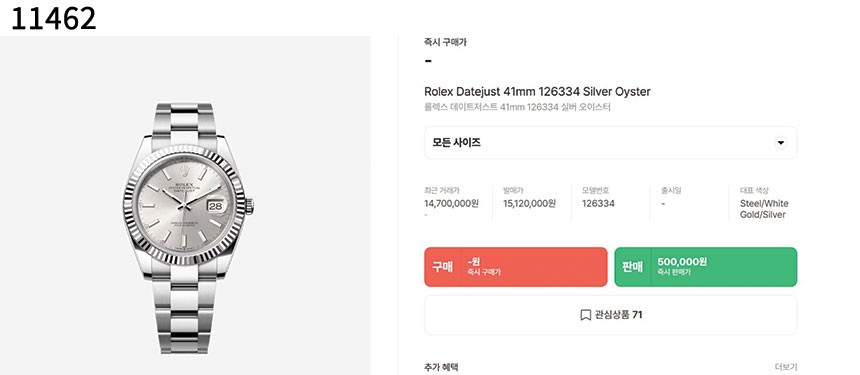Viewport: 860px width, 375px height.
Task: Click the bookmark icon beside 관심상품
Action: click(x=585, y=315)
